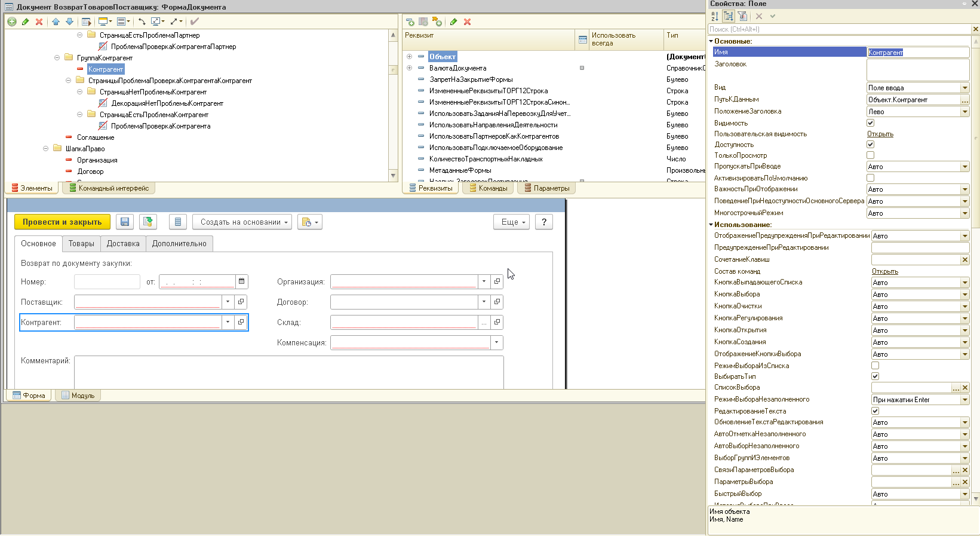Viewport: 980px width, 536px height.
Task: Click the green add element icon
Action: tap(11, 22)
